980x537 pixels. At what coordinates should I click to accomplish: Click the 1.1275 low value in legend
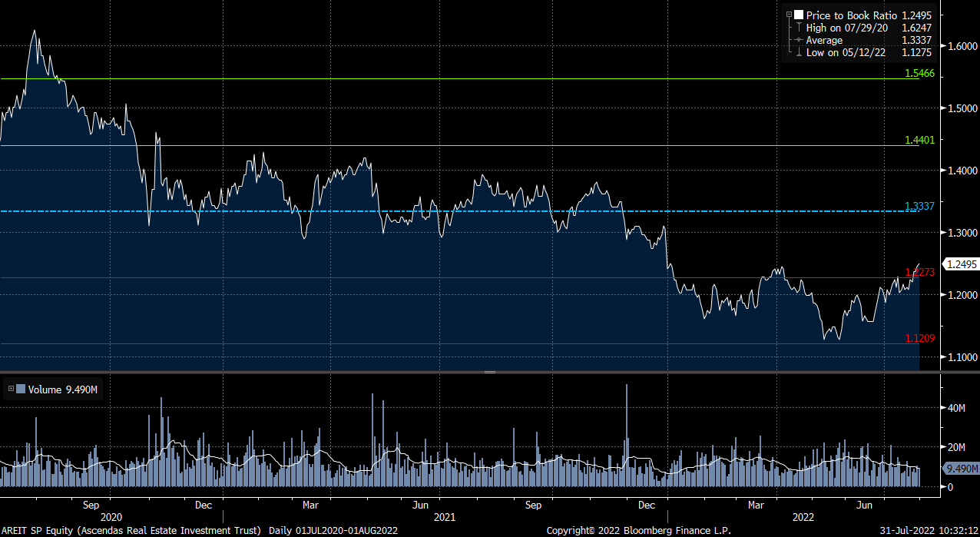click(915, 52)
